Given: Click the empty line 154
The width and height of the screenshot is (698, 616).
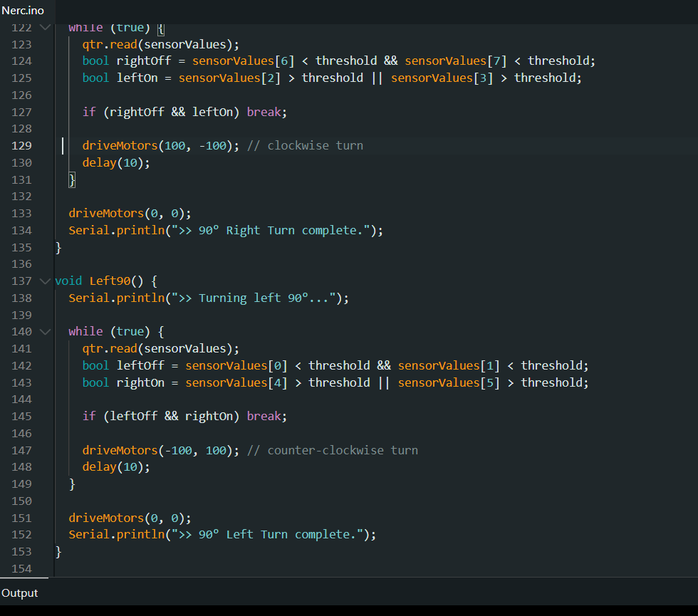Looking at the screenshot, I should 285,568.
